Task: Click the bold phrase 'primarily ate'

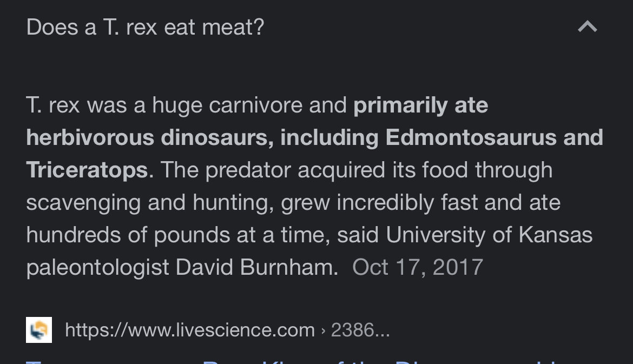Action: pyautogui.click(x=421, y=105)
